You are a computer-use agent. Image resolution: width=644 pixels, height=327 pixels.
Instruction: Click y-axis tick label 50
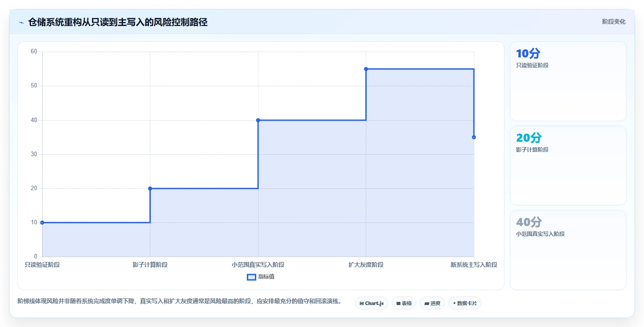tap(34, 86)
